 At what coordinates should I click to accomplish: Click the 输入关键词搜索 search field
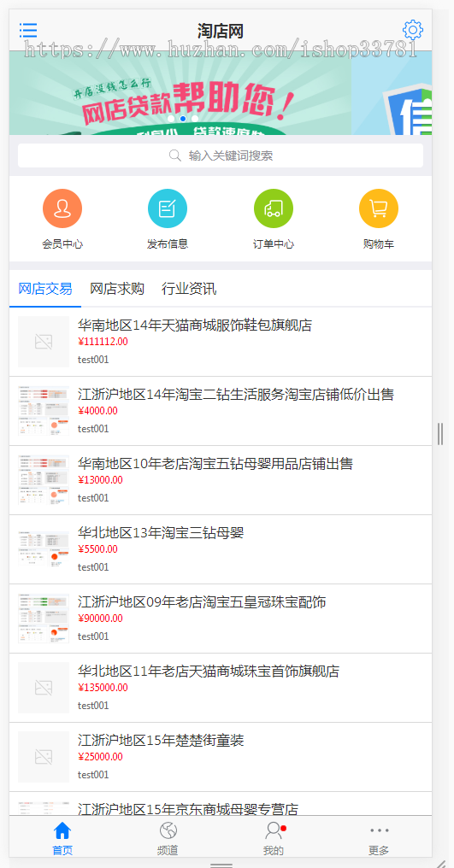[x=221, y=155]
